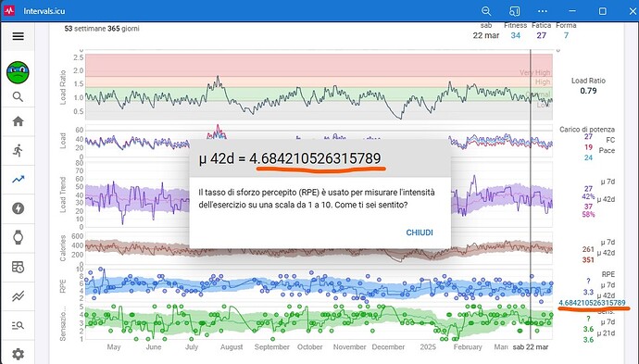The width and height of the screenshot is (639, 364).
Task: Click the 'Very High' zone label
Action: (x=534, y=72)
